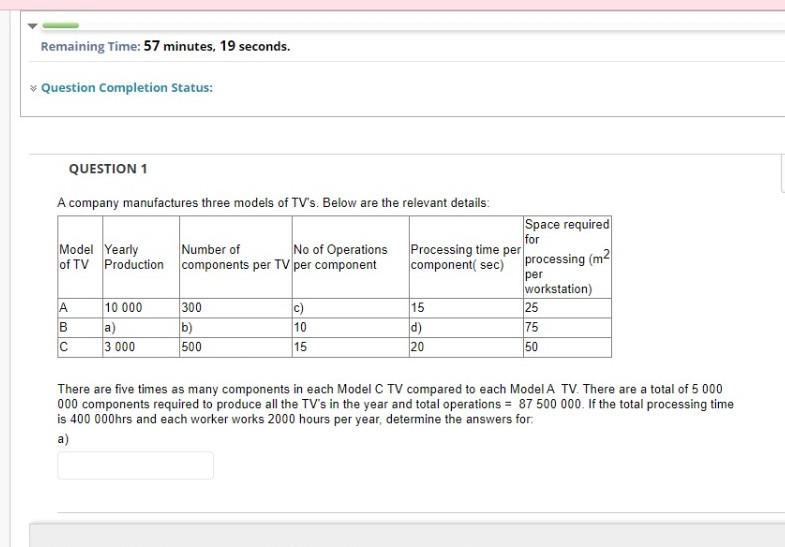Select the 'd)' processing time cell

coord(466,328)
